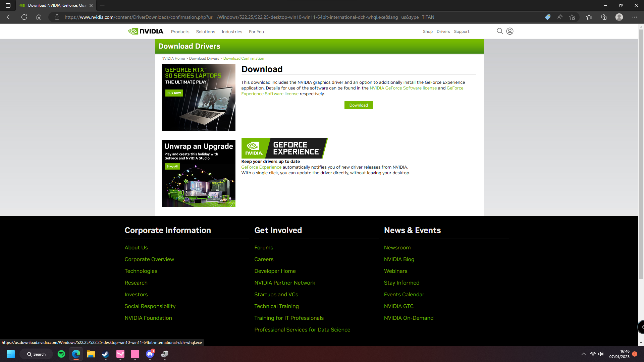Viewport: 644px width, 362px height.
Task: Show hidden system tray icons chevron
Action: click(584, 354)
